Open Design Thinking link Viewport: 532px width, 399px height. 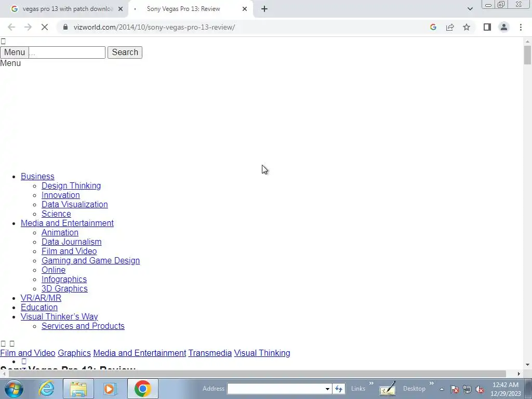point(71,185)
